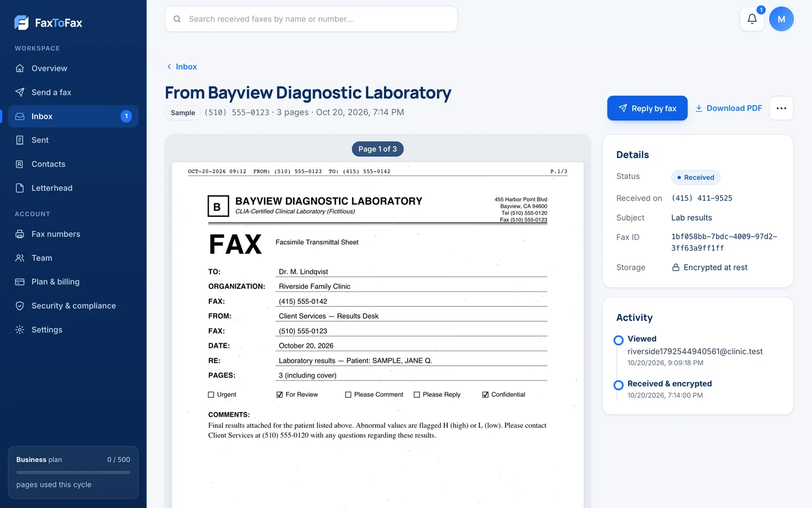812x508 pixels.
Task: Click the FaxToFax logo icon
Action: click(21, 23)
